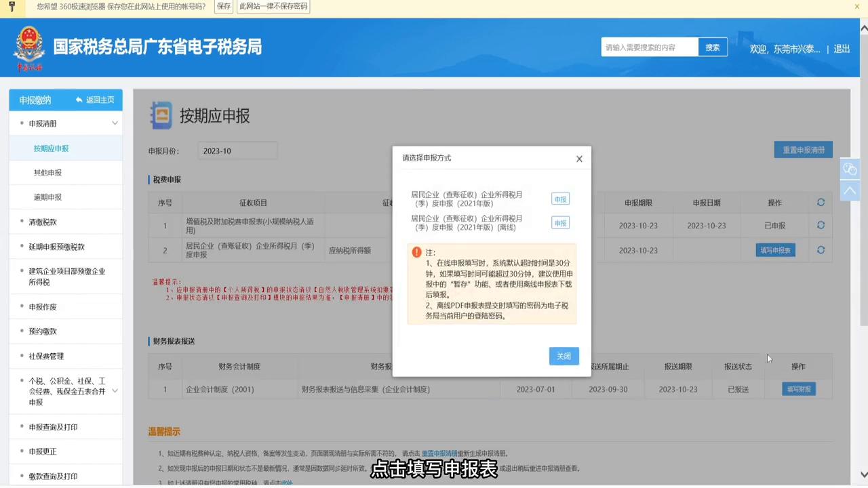Close the 请选择申报方式 dialog with the X
This screenshot has width=868, height=488.
coord(578,159)
